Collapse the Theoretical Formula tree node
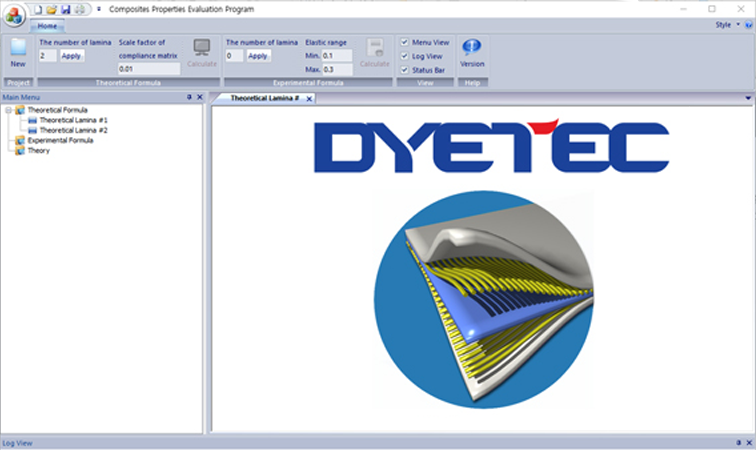 (8, 110)
